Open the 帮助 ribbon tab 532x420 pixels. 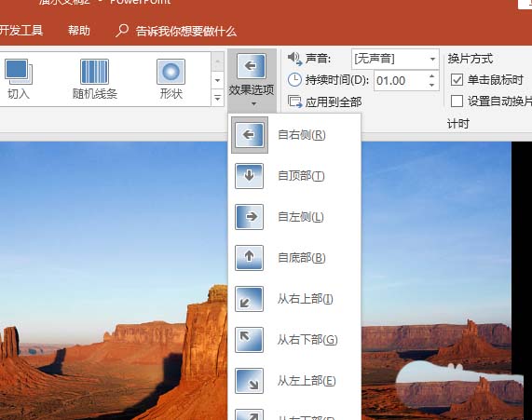click(x=79, y=31)
